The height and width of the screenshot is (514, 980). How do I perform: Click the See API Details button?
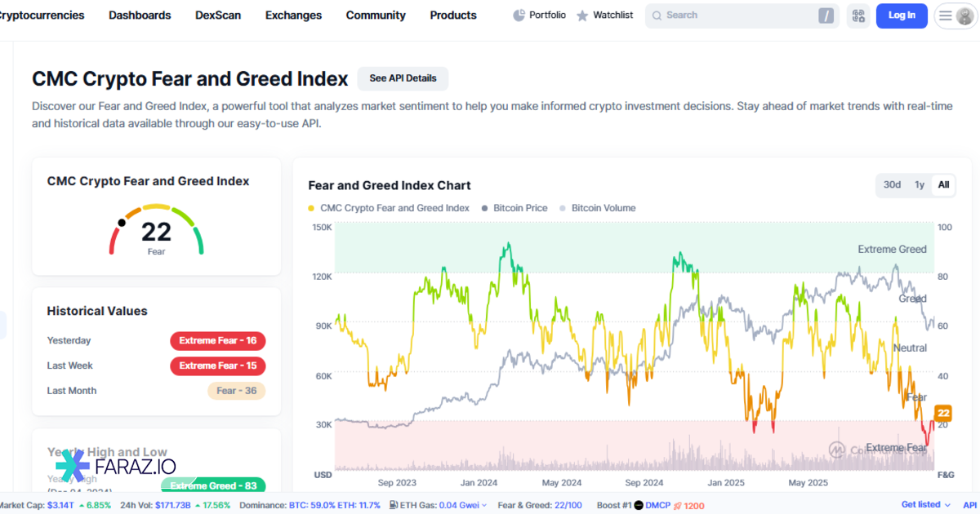click(x=403, y=78)
